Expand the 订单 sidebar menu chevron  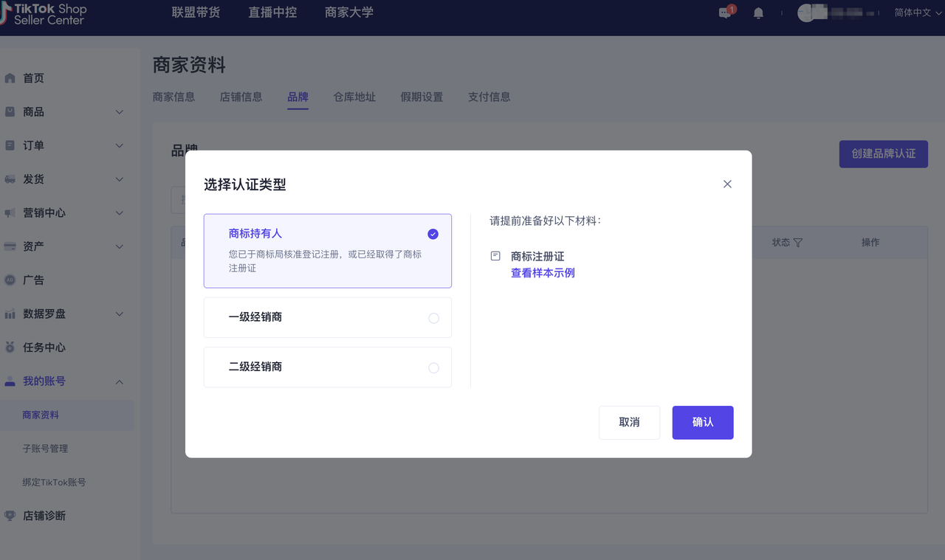click(x=120, y=146)
